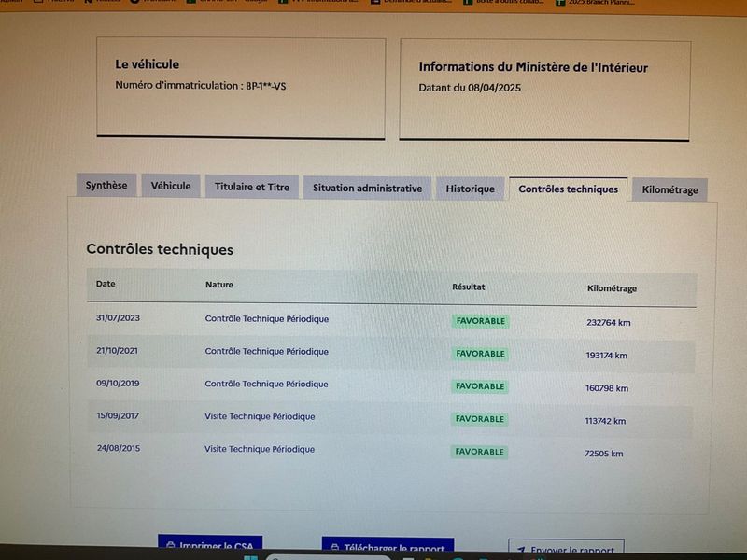Viewport: 747px width, 560px height.
Task: Open the Kilométrage tab
Action: click(x=669, y=190)
